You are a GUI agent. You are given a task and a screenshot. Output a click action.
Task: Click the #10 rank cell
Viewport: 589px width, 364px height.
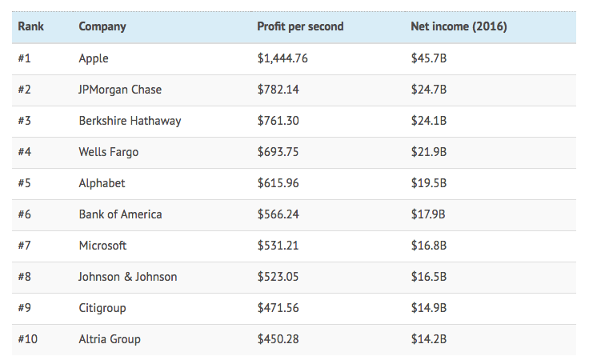point(27,339)
